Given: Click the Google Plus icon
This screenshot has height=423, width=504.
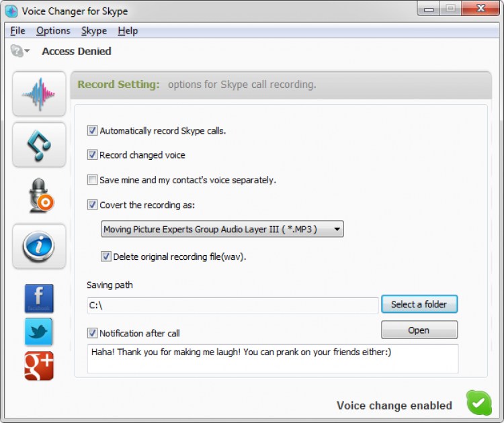Looking at the screenshot, I should coord(39,366).
